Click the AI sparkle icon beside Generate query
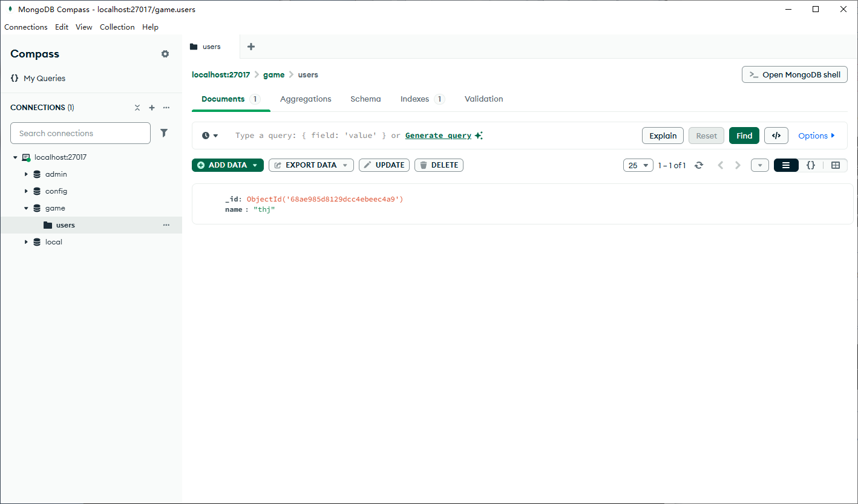Screen dimensions: 858x504 point(479,136)
